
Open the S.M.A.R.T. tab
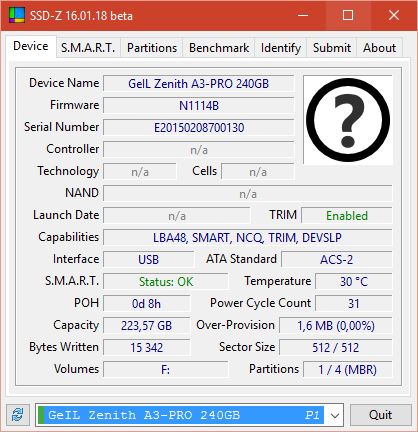(x=88, y=48)
